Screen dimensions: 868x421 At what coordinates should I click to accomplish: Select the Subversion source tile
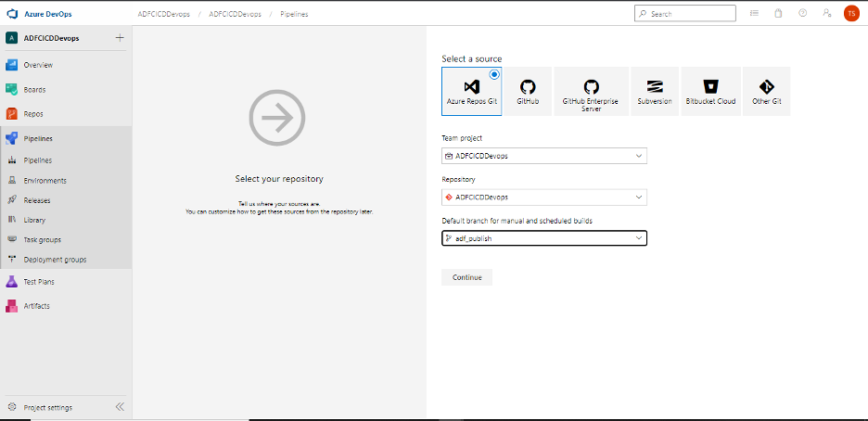(x=655, y=91)
